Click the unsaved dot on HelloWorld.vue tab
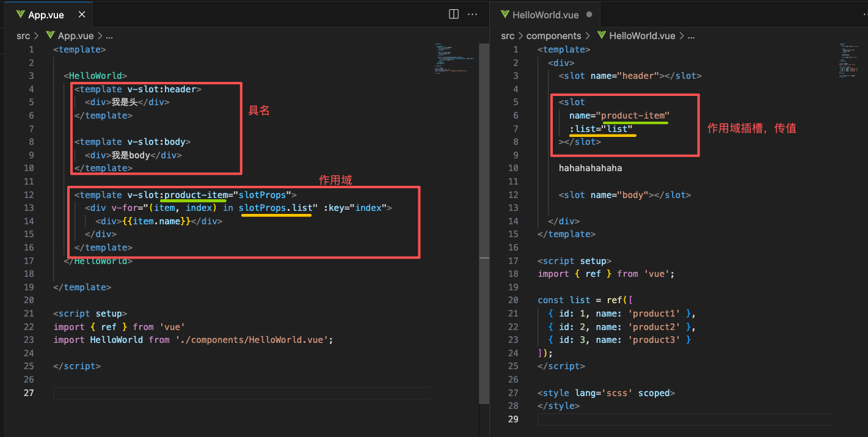Image resolution: width=868 pixels, height=437 pixels. point(589,15)
